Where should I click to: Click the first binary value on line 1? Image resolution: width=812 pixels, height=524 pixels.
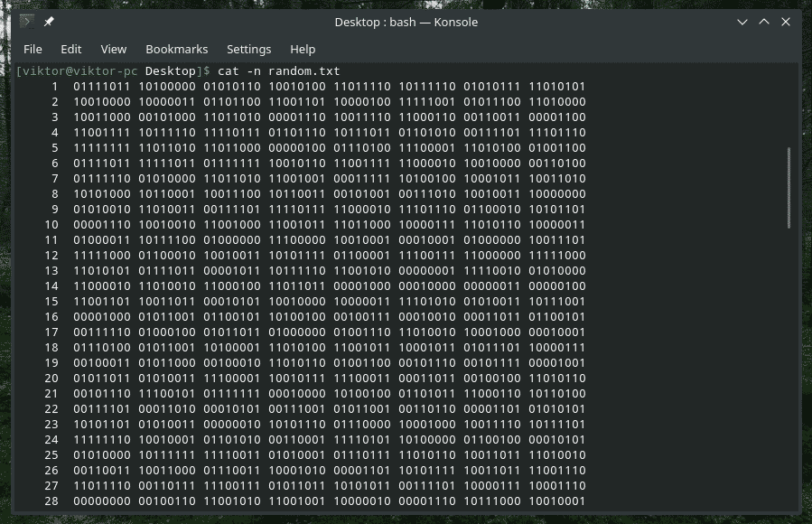point(102,87)
